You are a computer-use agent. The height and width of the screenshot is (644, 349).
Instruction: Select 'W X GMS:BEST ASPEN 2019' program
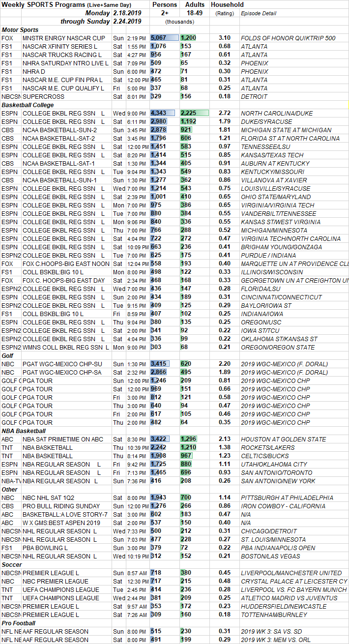(61, 523)
